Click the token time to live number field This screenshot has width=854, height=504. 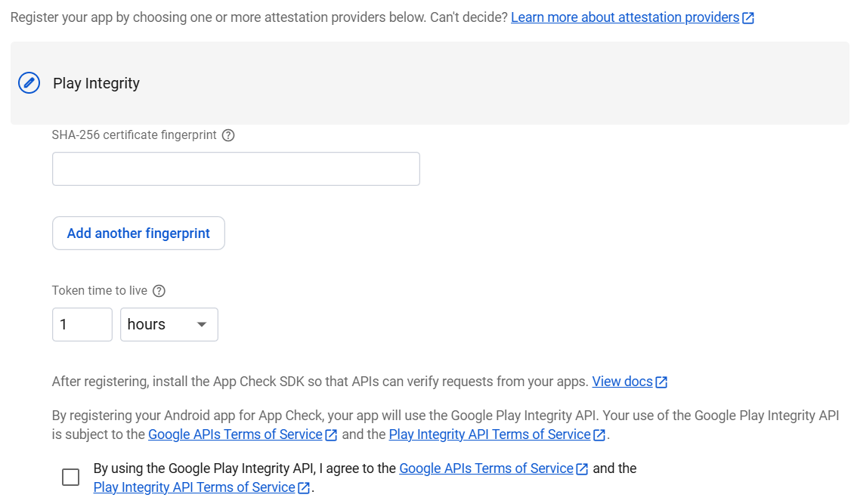pyautogui.click(x=82, y=324)
